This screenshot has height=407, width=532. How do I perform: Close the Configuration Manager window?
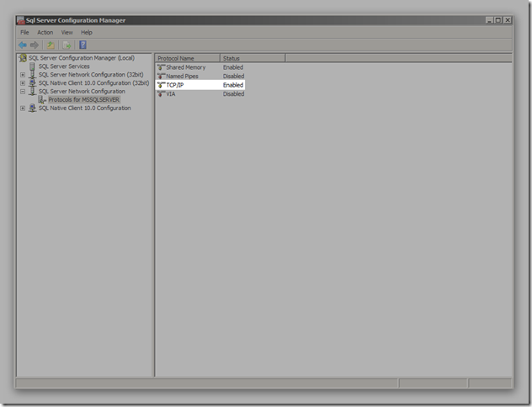(508, 20)
